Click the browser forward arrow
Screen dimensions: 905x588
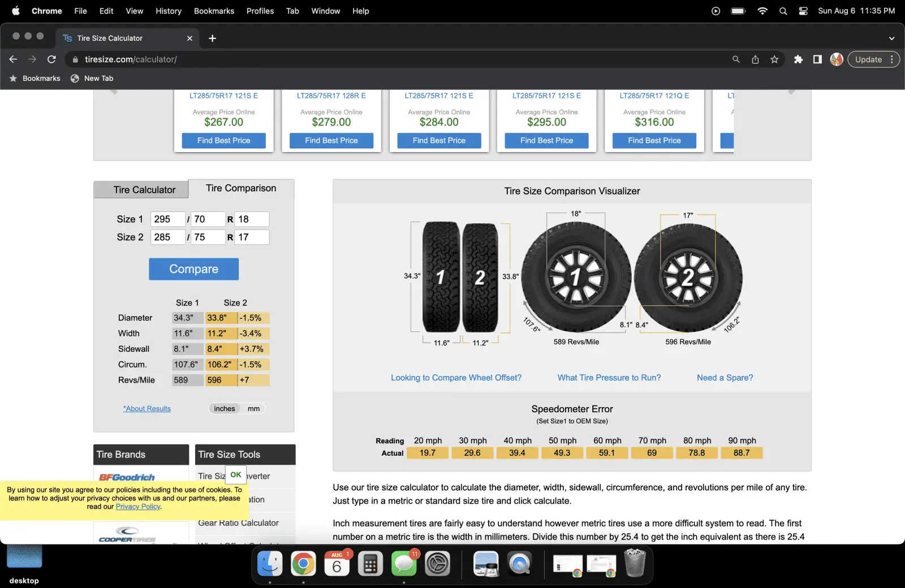pos(32,59)
